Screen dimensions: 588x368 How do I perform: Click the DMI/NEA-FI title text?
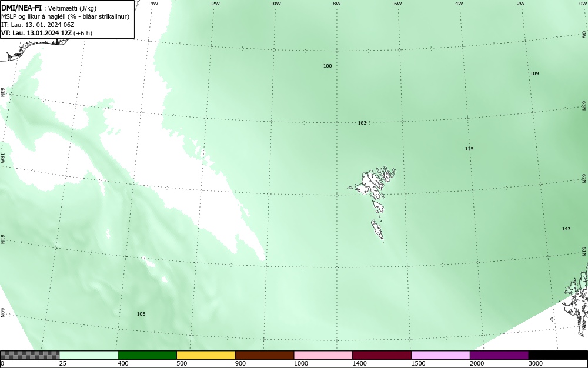(x=21, y=8)
